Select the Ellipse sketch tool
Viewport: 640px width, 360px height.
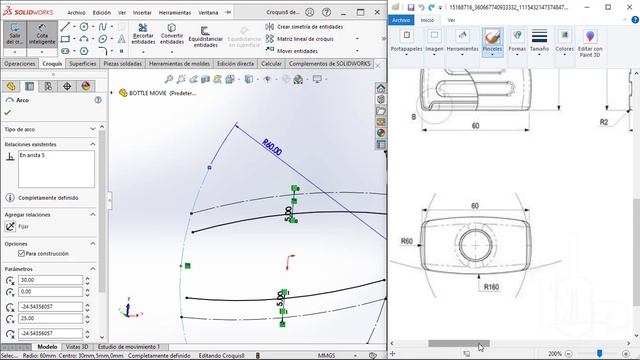103,39
